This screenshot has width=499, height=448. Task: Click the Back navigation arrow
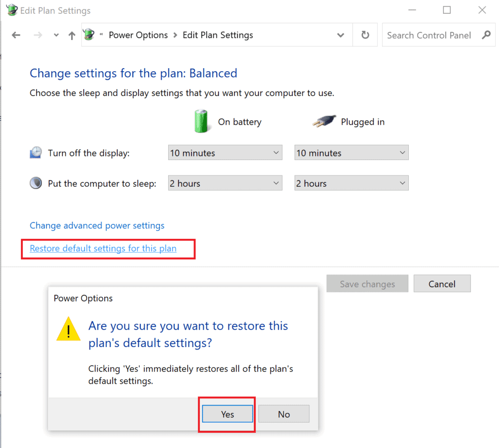pyautogui.click(x=16, y=35)
